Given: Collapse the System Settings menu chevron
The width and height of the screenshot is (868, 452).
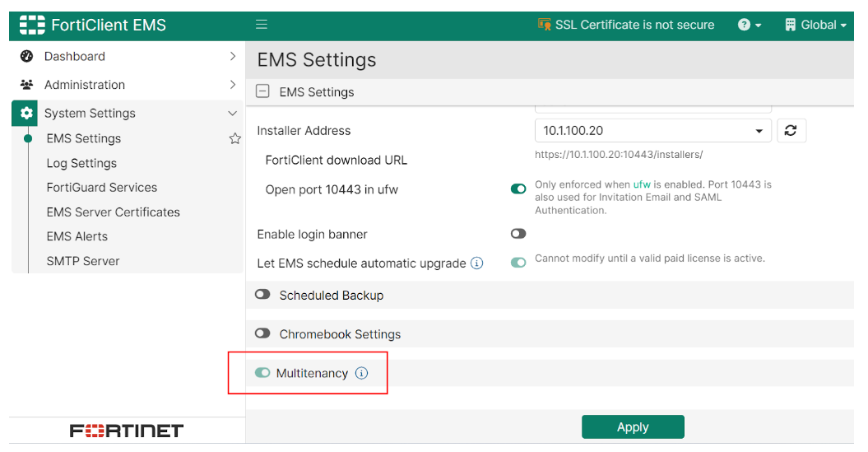Looking at the screenshot, I should pyautogui.click(x=233, y=113).
